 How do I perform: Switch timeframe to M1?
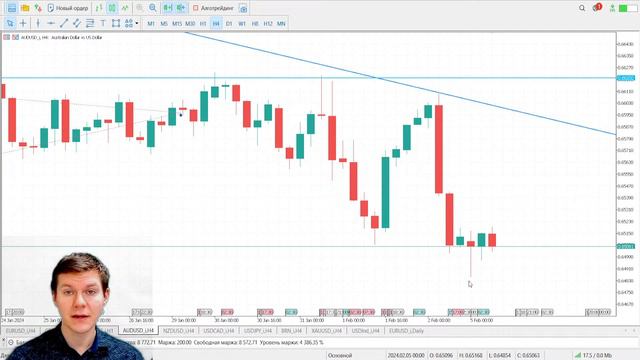151,24
